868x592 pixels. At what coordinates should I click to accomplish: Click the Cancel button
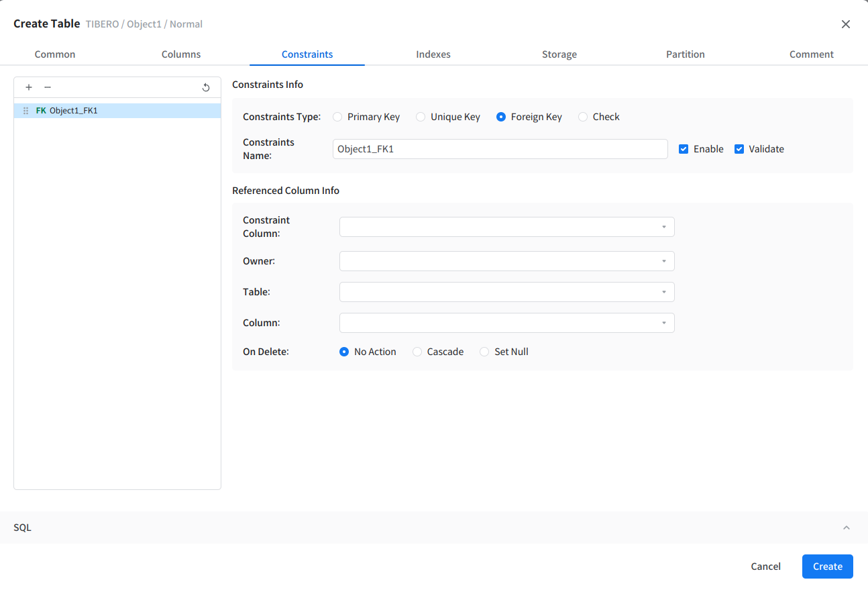[765, 566]
